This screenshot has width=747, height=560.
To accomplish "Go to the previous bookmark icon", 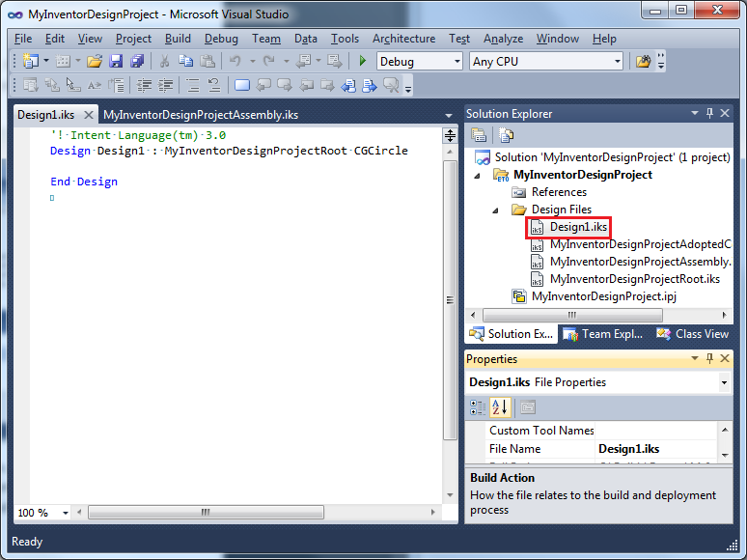I will [x=263, y=85].
